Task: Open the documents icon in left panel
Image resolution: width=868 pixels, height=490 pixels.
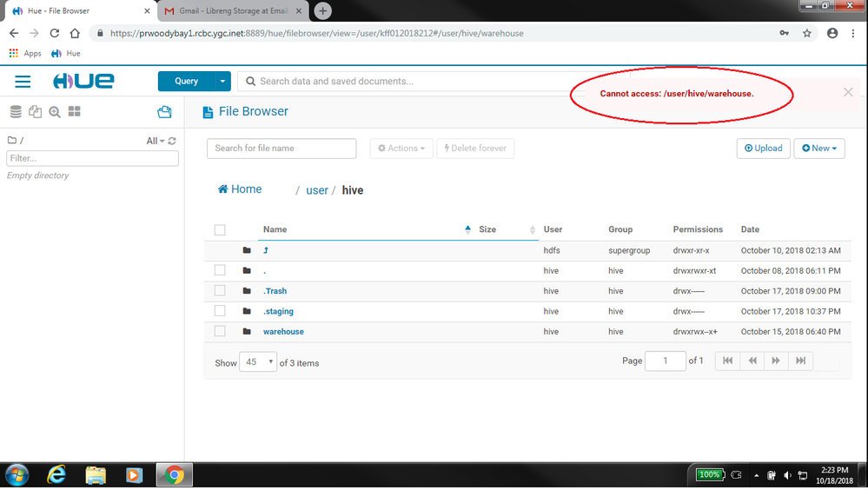Action: 35,112
